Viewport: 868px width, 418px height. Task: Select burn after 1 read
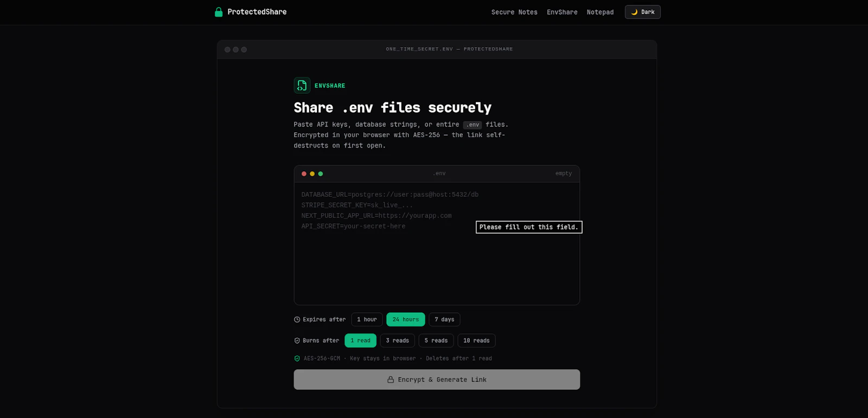[x=360, y=340]
